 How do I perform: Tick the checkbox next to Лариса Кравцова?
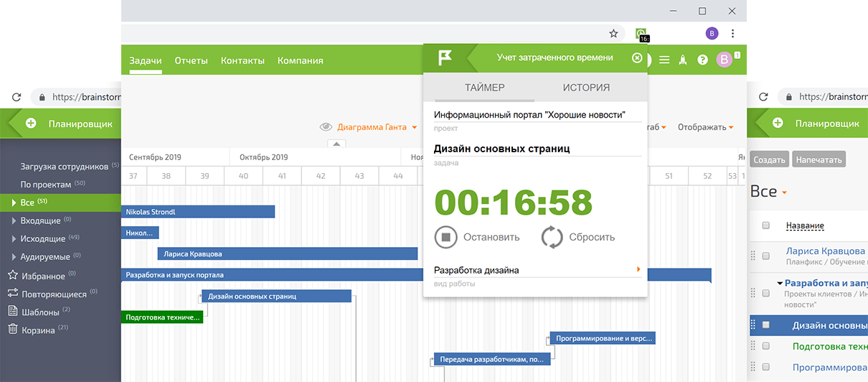pos(766,256)
